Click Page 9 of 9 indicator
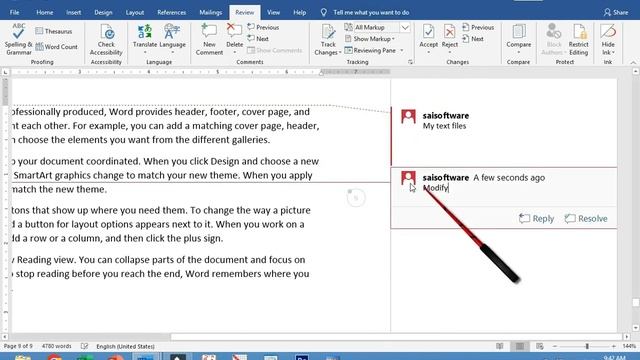 [18, 346]
